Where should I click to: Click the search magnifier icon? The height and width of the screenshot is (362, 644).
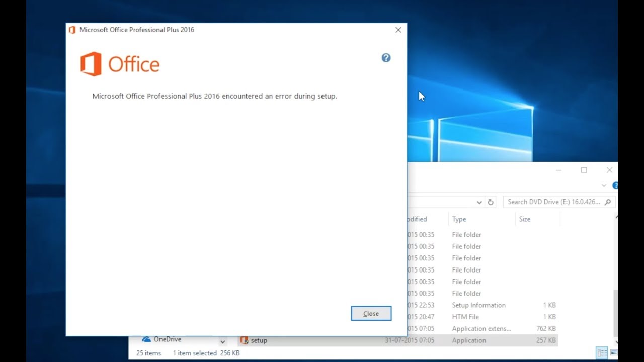click(608, 202)
